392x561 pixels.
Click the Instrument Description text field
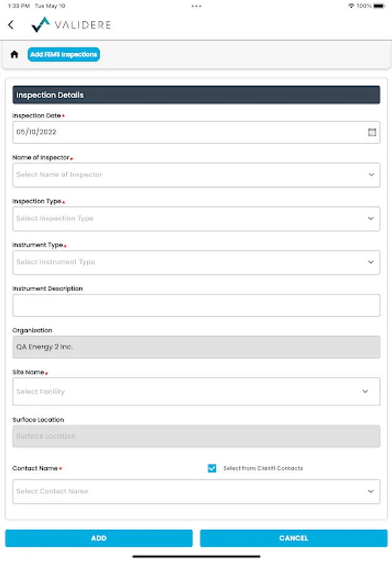[196, 305]
